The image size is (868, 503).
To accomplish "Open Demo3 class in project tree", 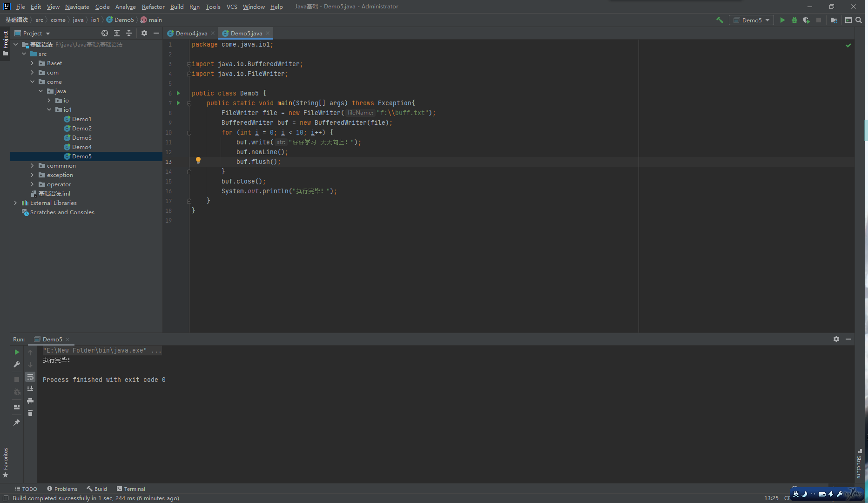I will pyautogui.click(x=82, y=138).
